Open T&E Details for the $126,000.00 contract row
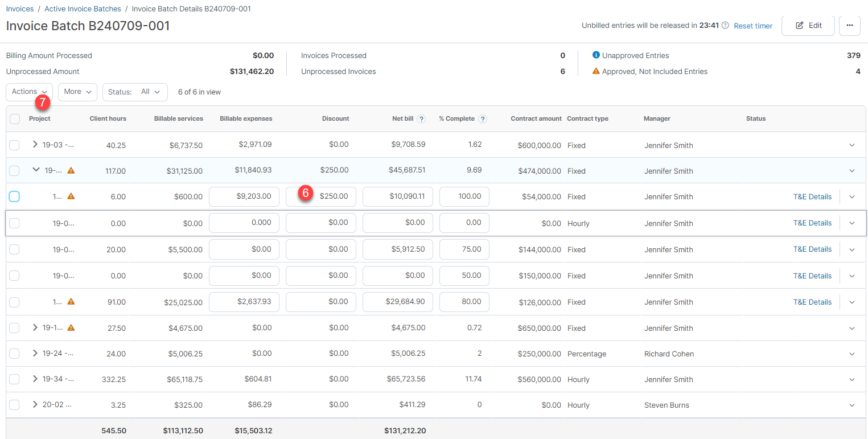Screen dimensions: 868x439 tap(812, 302)
